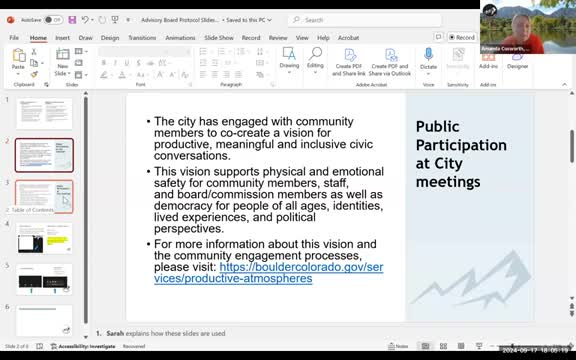The height and width of the screenshot is (360, 576).
Task: Click the Copy icon
Action: (x=34, y=63)
